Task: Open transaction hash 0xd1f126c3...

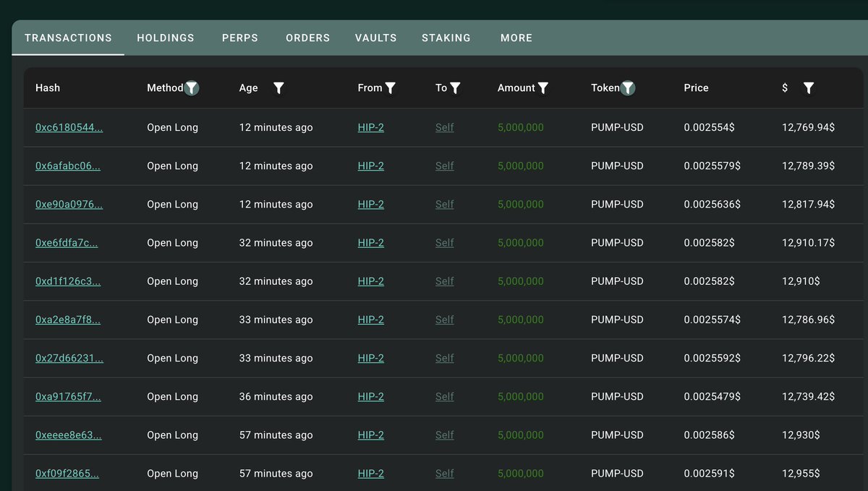Action: pos(68,281)
